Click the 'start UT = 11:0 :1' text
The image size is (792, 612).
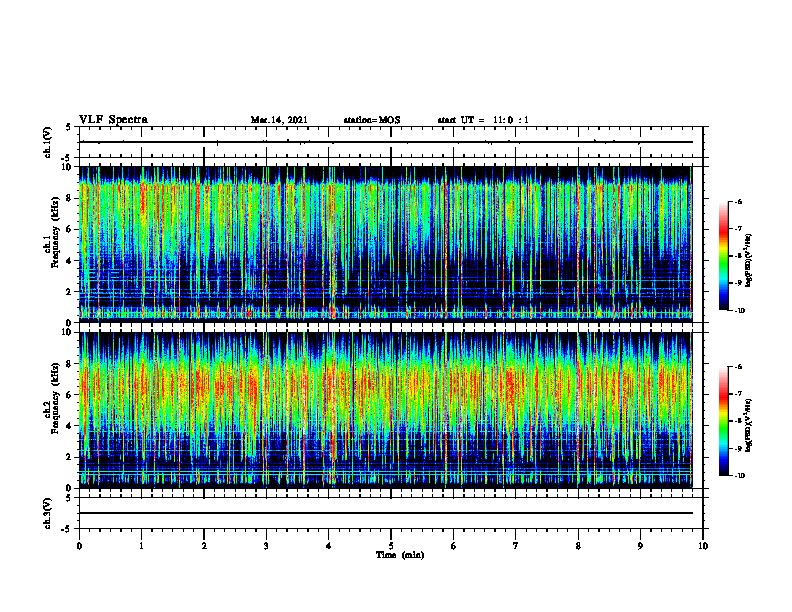[x=483, y=120]
